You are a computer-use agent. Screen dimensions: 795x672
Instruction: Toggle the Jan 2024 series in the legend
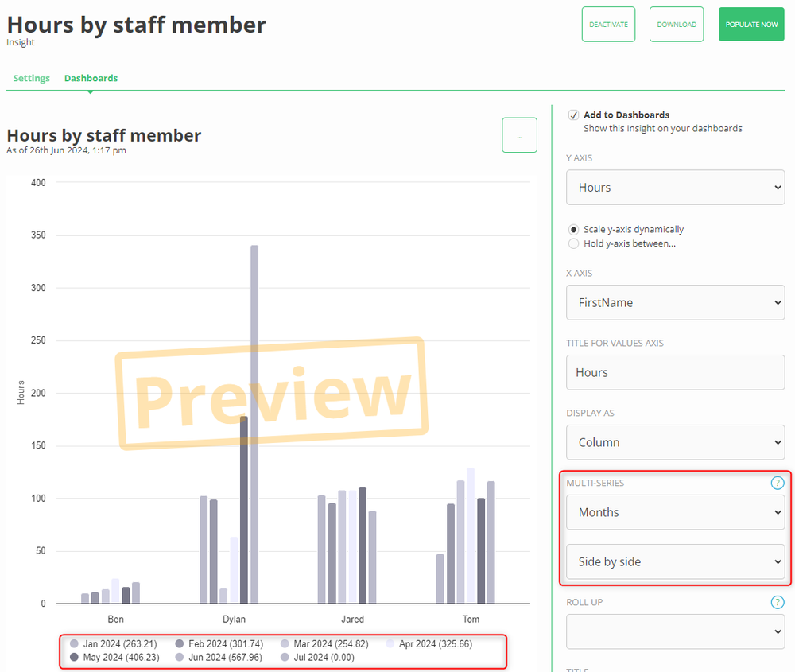coord(111,644)
